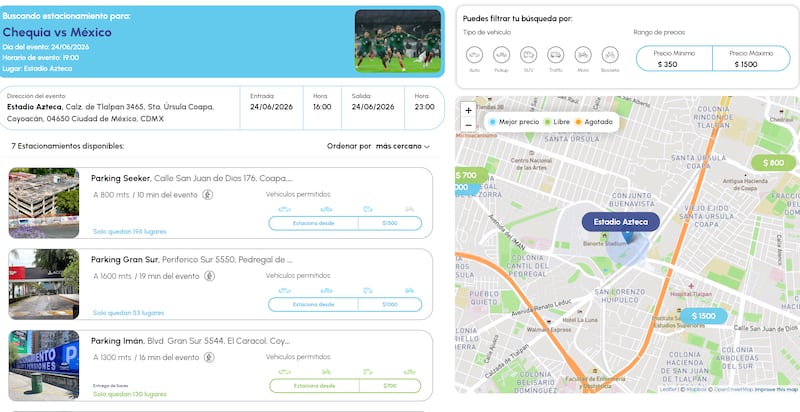Select 'Estaciona desde $700' on Parking Imán
Viewport: 800px width, 412px height.
coord(345,386)
